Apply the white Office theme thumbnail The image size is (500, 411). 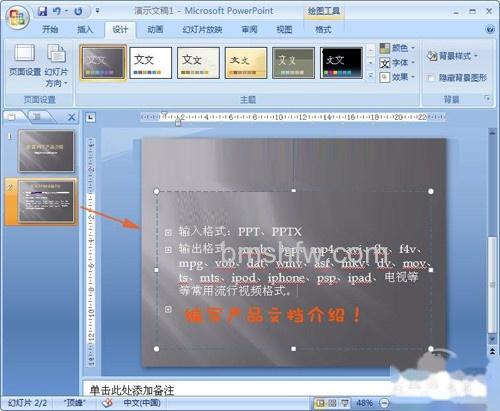[x=151, y=63]
